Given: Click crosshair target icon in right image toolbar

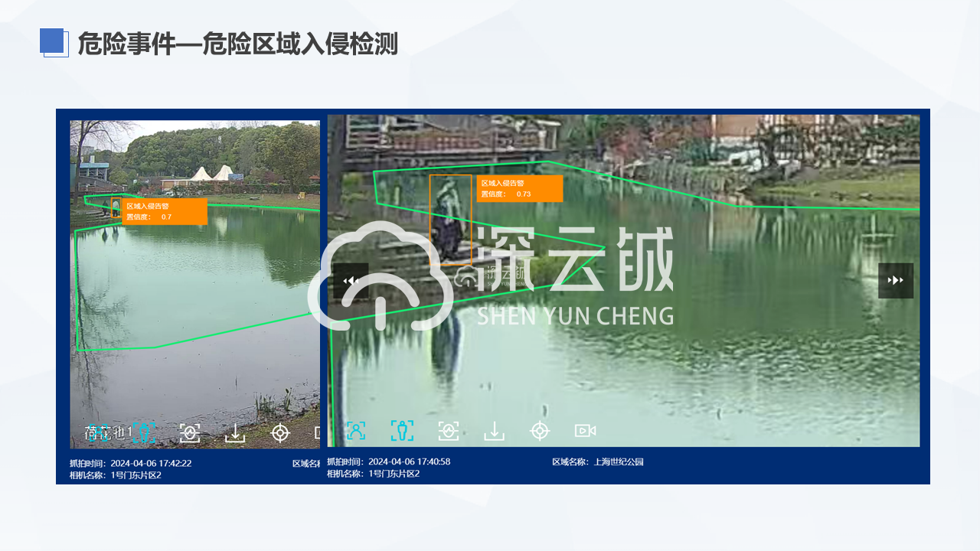Looking at the screenshot, I should coord(541,431).
